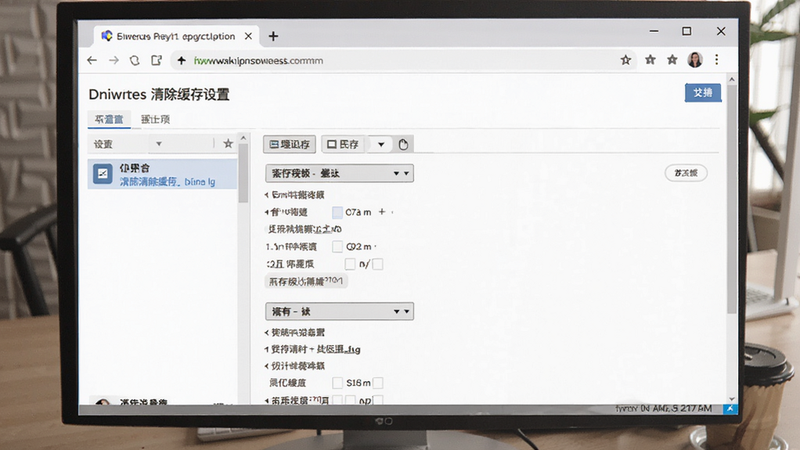Viewport: 800px width, 450px height.
Task: Click the left panel scrollbar thumb
Action: click(243, 173)
